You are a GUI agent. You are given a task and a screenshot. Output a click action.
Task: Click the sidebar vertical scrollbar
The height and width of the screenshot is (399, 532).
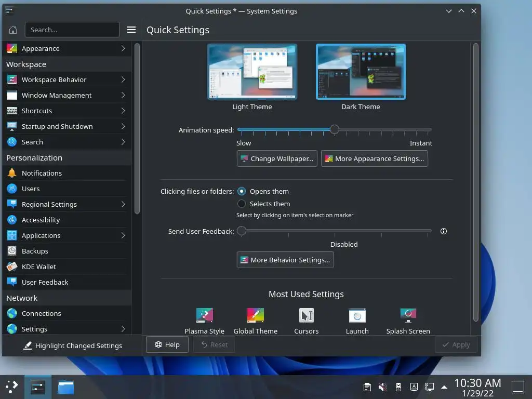tap(137, 129)
